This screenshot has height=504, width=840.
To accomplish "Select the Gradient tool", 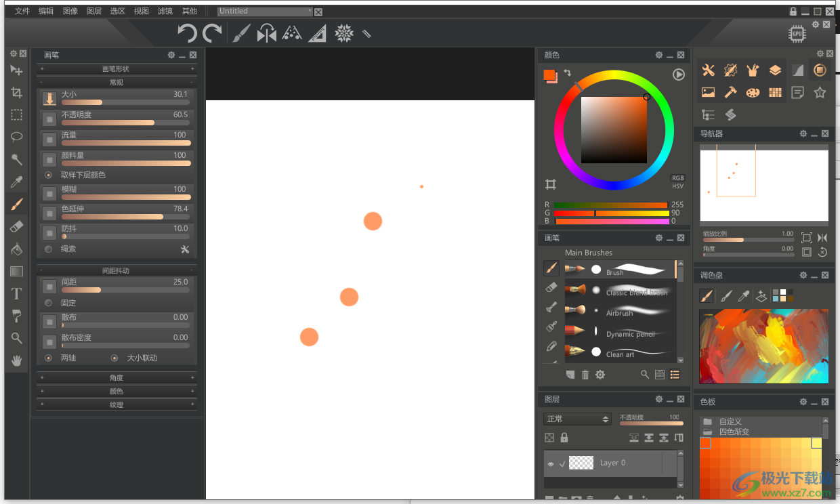I will point(17,271).
